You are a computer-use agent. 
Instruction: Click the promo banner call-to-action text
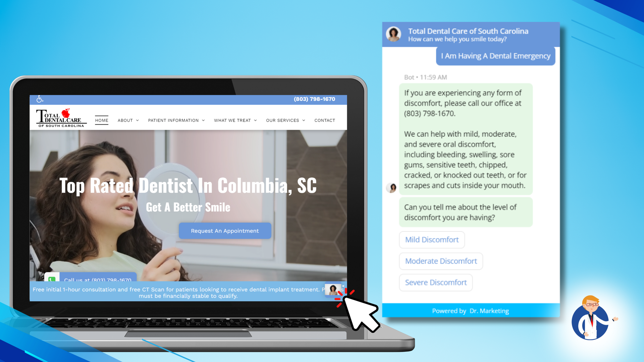pos(188,293)
